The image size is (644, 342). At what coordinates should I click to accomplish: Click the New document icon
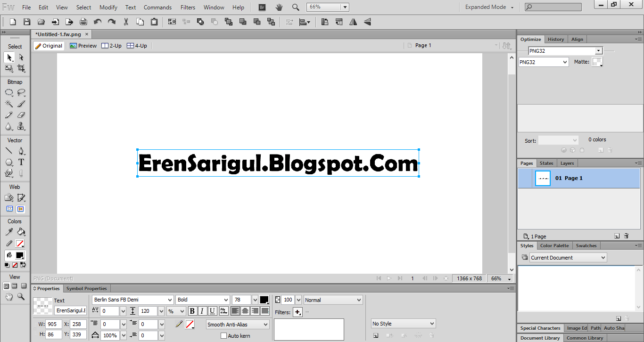click(x=13, y=22)
